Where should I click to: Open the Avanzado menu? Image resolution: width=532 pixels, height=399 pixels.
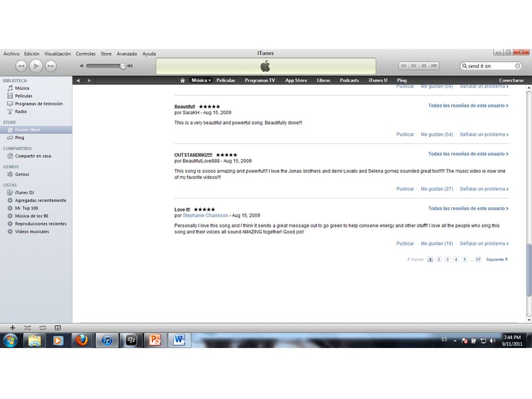pyautogui.click(x=127, y=54)
